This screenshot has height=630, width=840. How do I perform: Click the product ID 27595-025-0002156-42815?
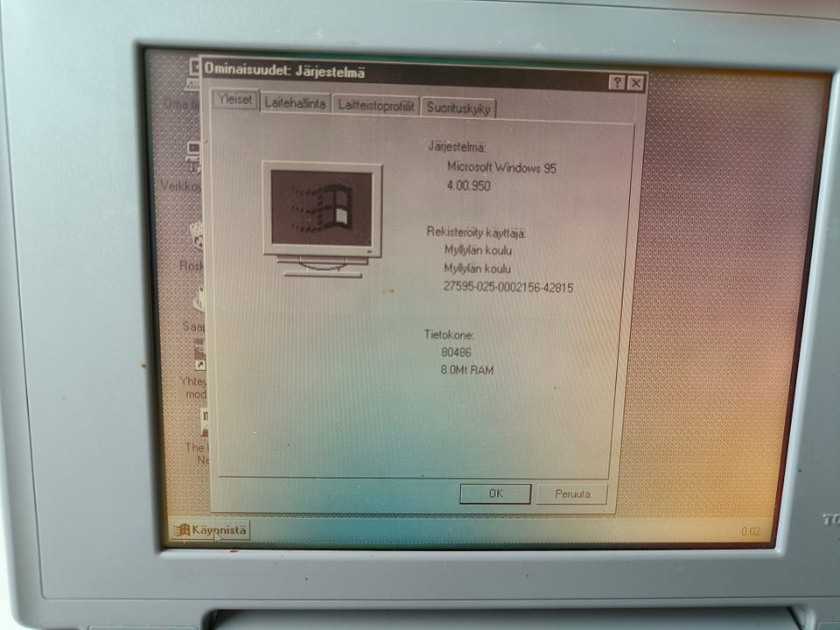507,287
